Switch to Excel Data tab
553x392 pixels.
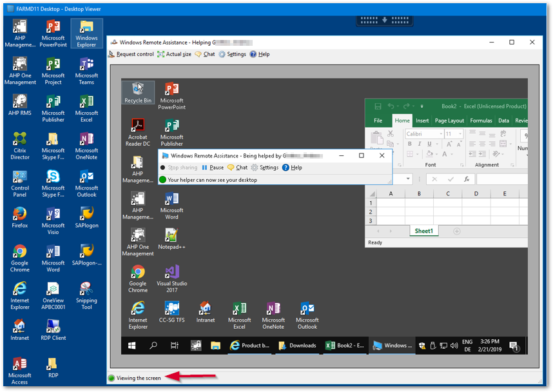click(x=503, y=121)
